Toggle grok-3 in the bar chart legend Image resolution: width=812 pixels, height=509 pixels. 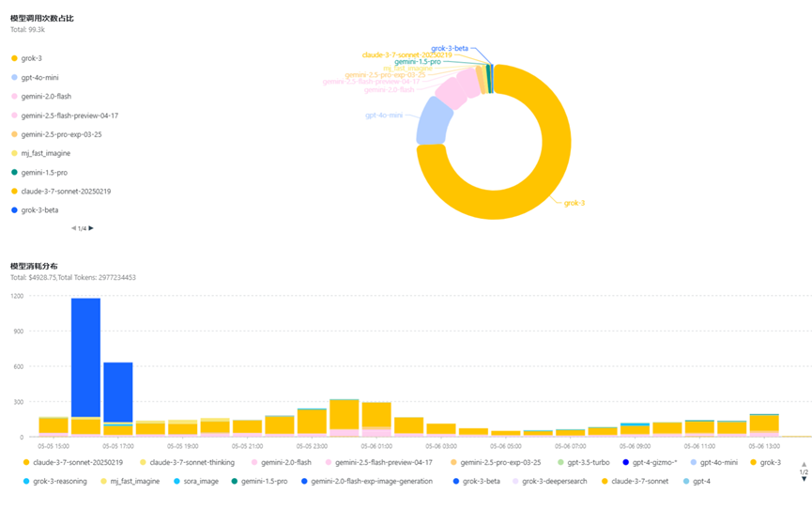[765, 462]
